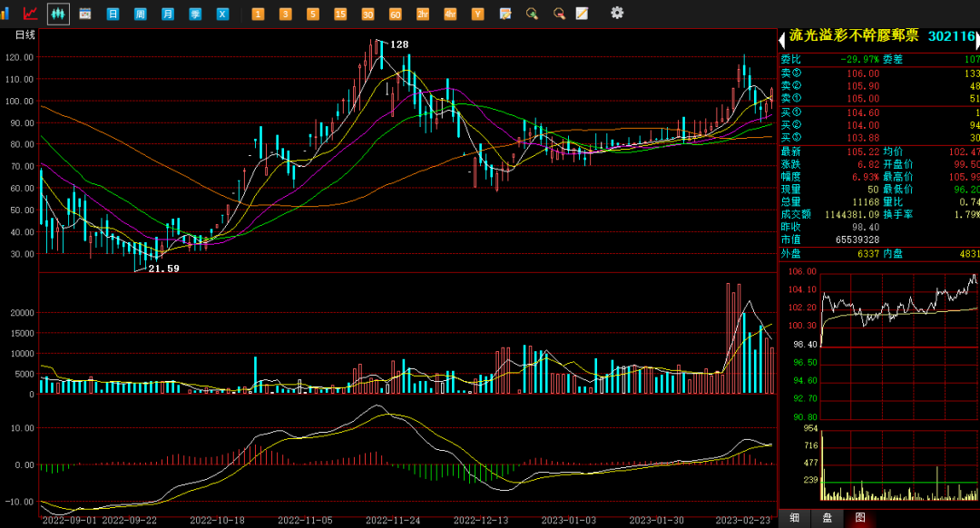Click the 128 high price marker
The image size is (980, 528).
click(398, 44)
